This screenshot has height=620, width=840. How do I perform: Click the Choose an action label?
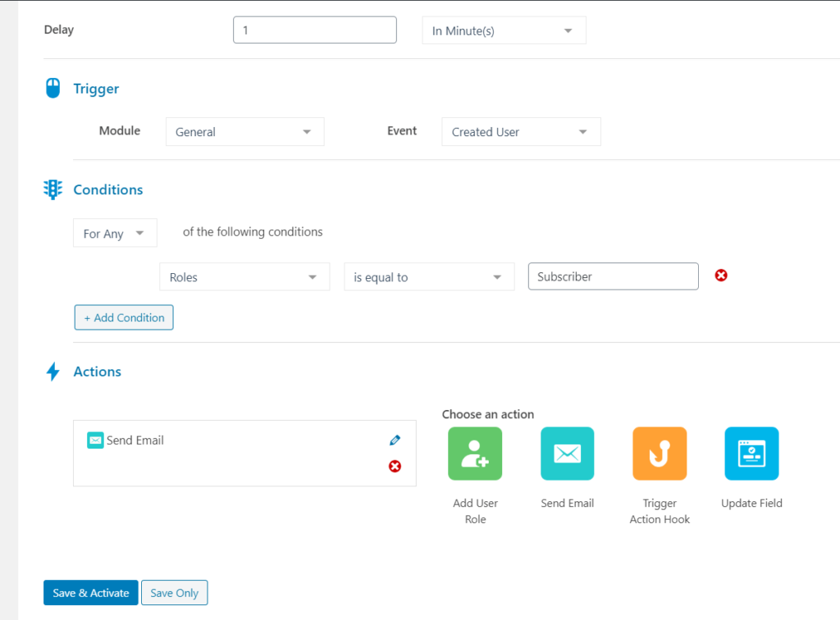(x=487, y=414)
